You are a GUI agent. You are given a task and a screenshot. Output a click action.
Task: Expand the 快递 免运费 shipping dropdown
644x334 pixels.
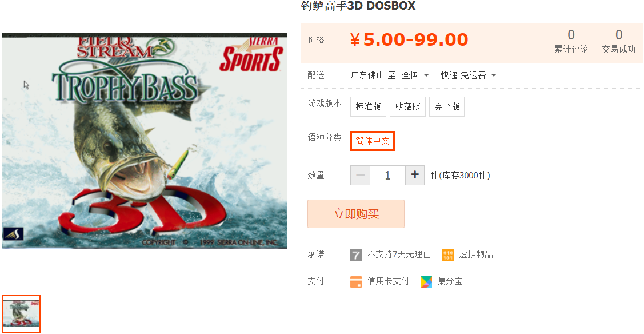click(469, 75)
